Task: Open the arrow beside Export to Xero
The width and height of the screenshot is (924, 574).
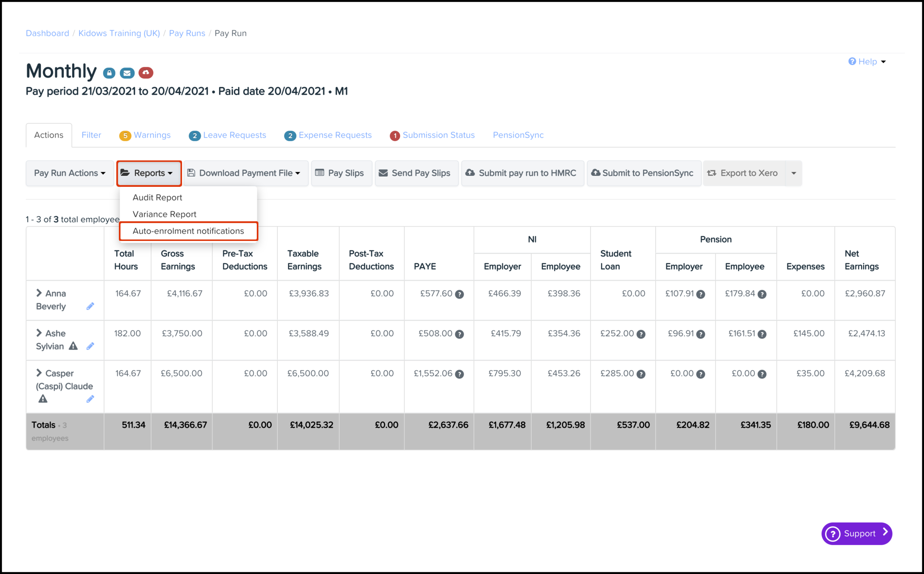Action: [x=794, y=173]
